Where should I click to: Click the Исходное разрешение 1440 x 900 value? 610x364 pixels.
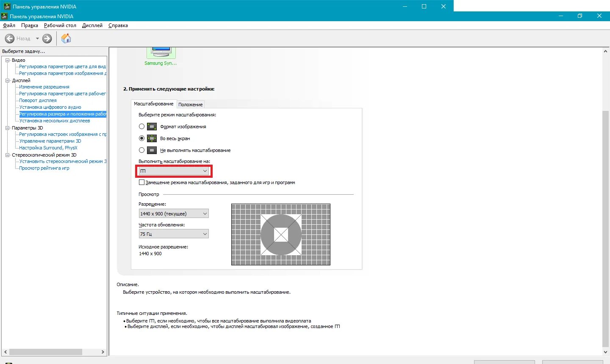click(150, 254)
